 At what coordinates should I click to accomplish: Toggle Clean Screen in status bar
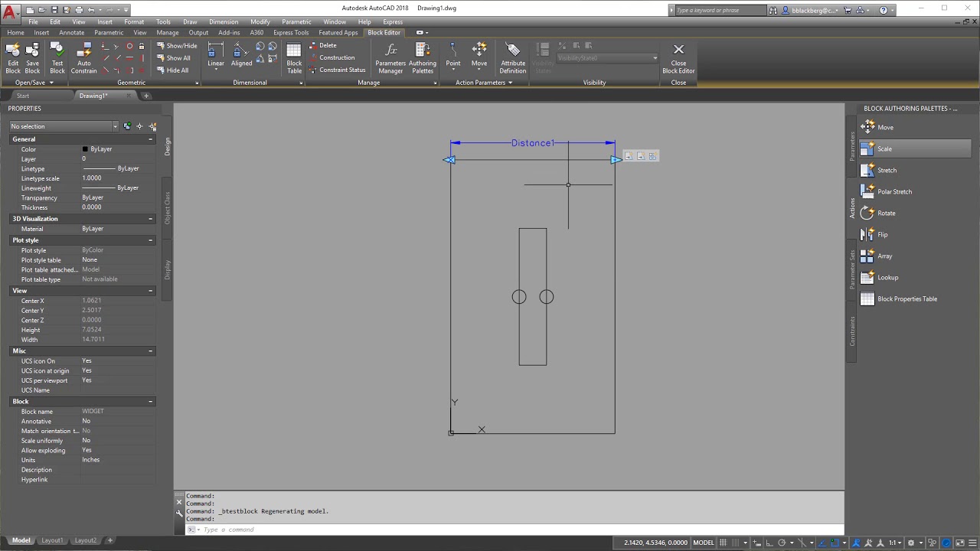[960, 543]
